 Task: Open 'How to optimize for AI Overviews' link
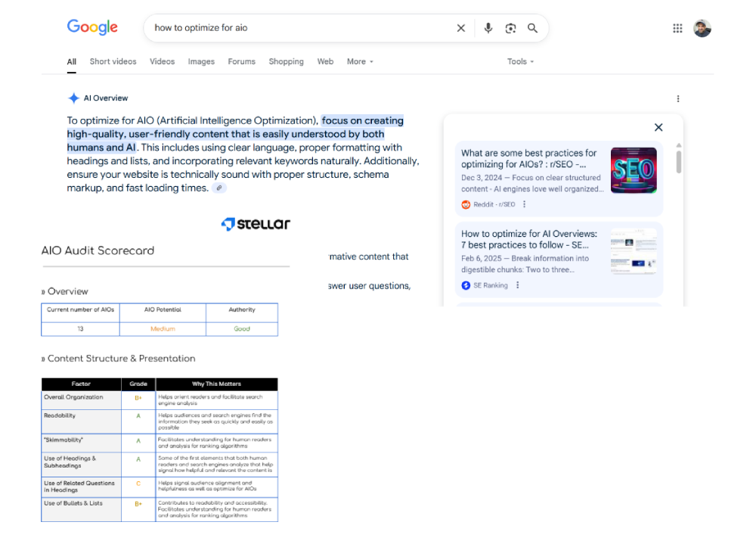click(529, 239)
